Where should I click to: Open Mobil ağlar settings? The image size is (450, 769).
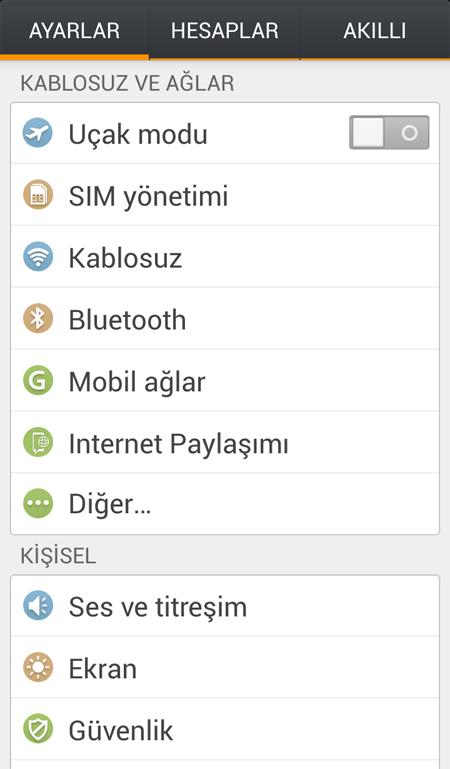tap(225, 380)
